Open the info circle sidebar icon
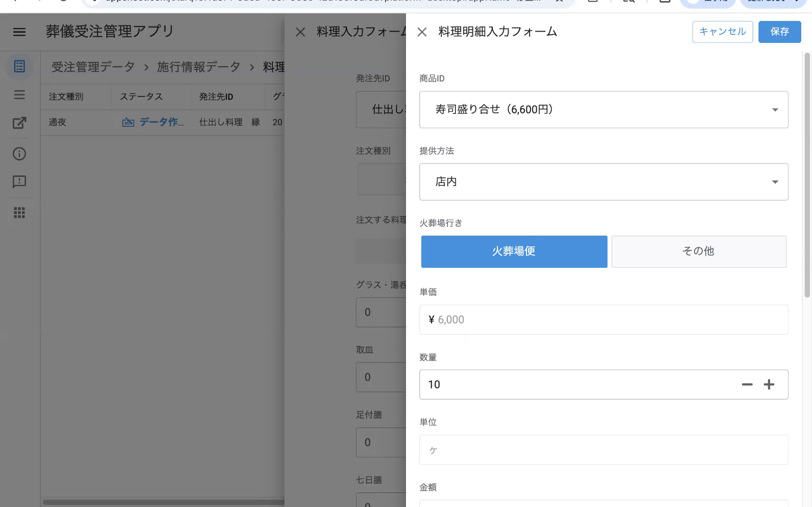This screenshot has height=507, width=812. point(19,154)
